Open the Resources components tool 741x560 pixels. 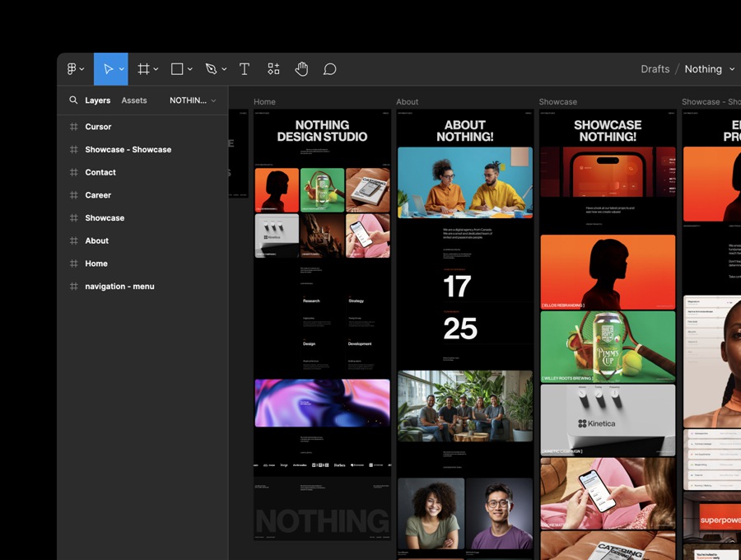(273, 69)
